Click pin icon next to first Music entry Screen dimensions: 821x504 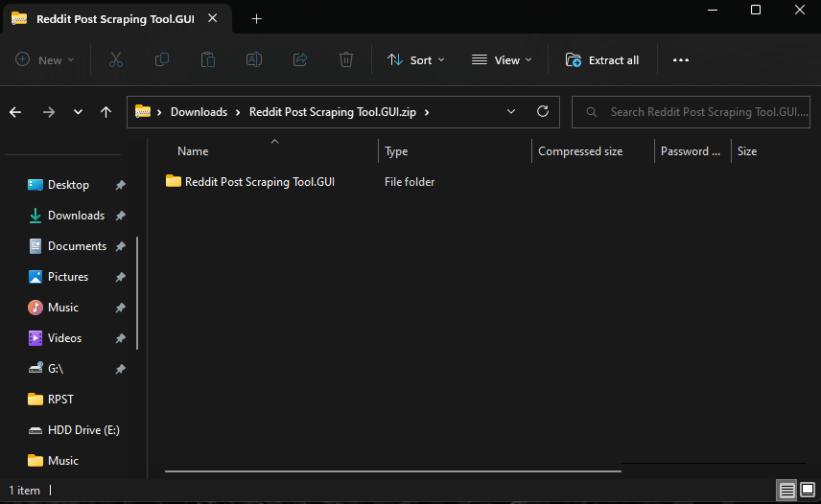click(121, 308)
